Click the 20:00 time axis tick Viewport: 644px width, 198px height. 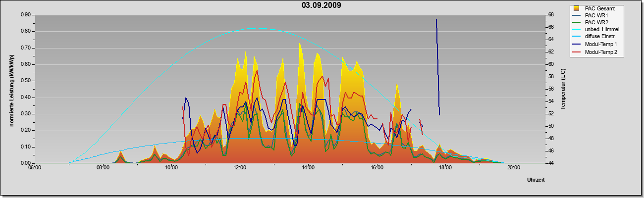[x=514, y=168]
